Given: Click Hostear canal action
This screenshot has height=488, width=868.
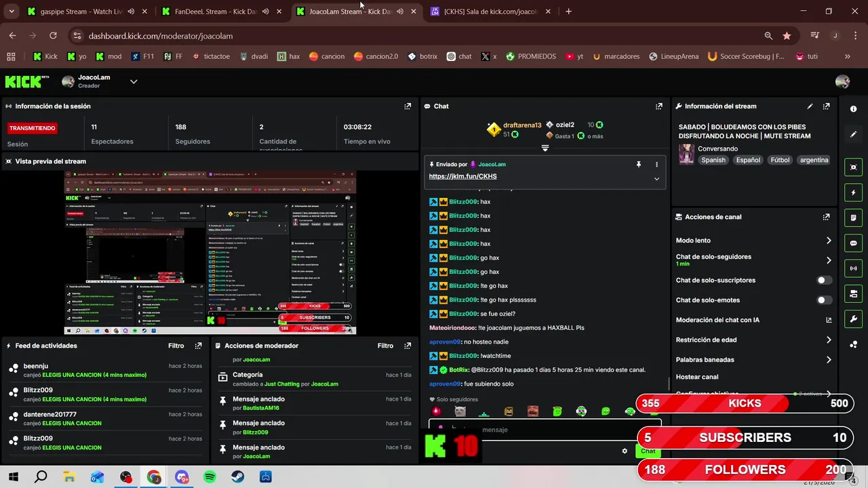Looking at the screenshot, I should click(x=696, y=377).
